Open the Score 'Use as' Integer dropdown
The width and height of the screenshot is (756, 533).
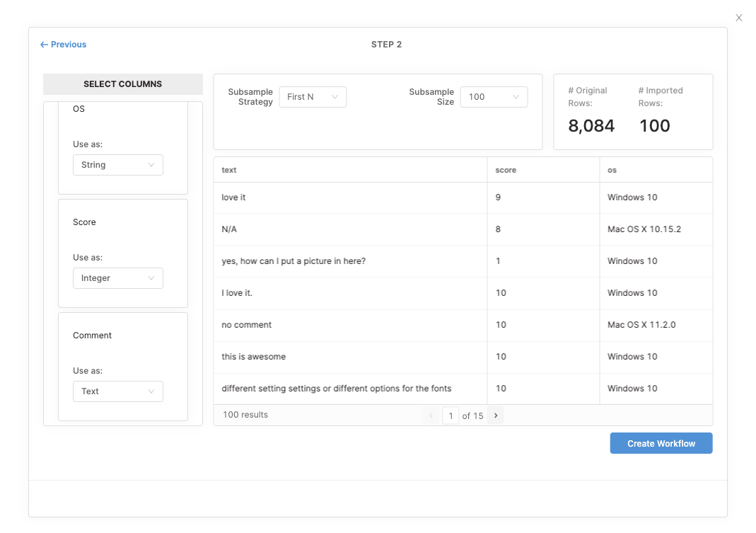[118, 278]
